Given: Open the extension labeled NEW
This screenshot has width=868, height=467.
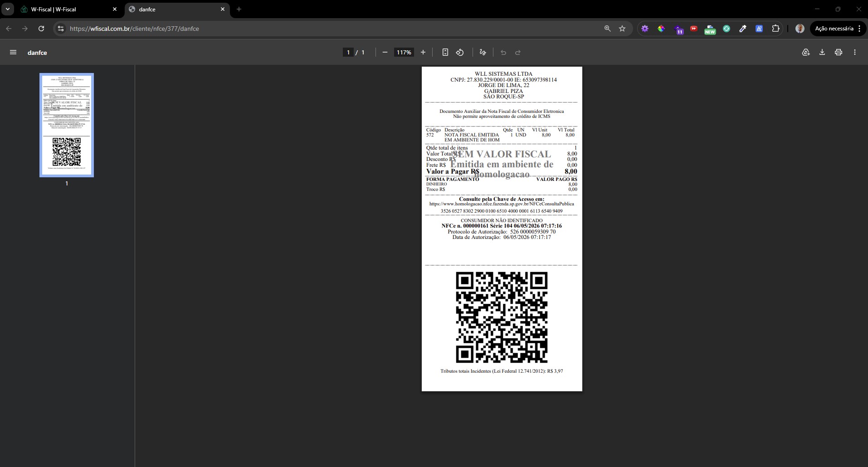Looking at the screenshot, I should click(710, 29).
